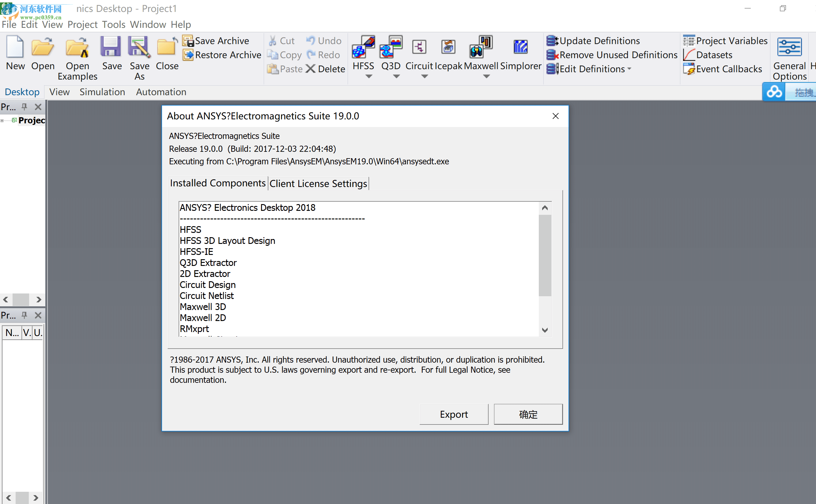Image resolution: width=816 pixels, height=504 pixels.
Task: Open the Edit Definitions dropdown
Action: tap(629, 69)
